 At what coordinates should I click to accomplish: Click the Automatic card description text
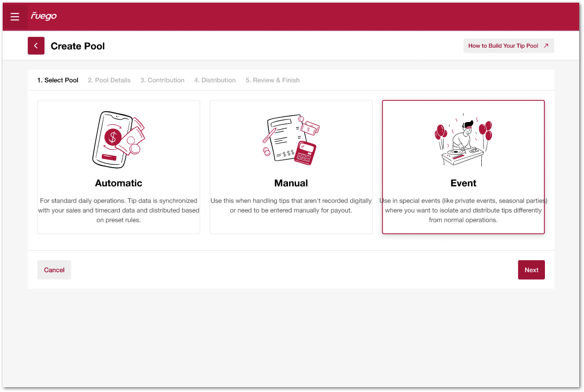click(118, 210)
